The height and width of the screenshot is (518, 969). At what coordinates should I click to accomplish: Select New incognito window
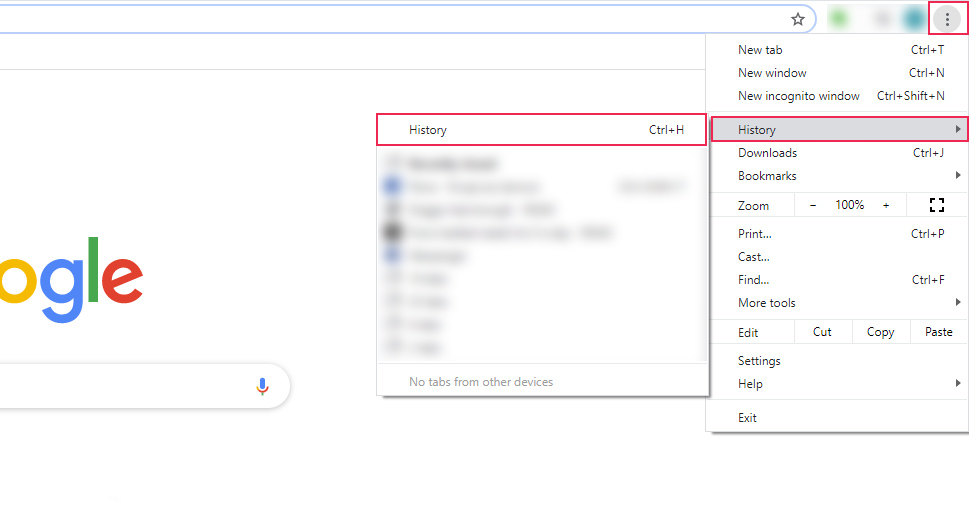(x=798, y=96)
